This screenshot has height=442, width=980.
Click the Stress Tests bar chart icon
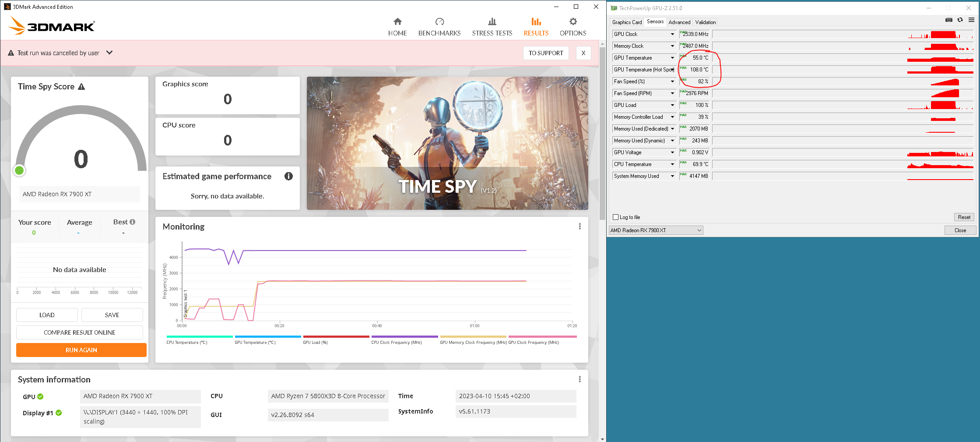492,21
